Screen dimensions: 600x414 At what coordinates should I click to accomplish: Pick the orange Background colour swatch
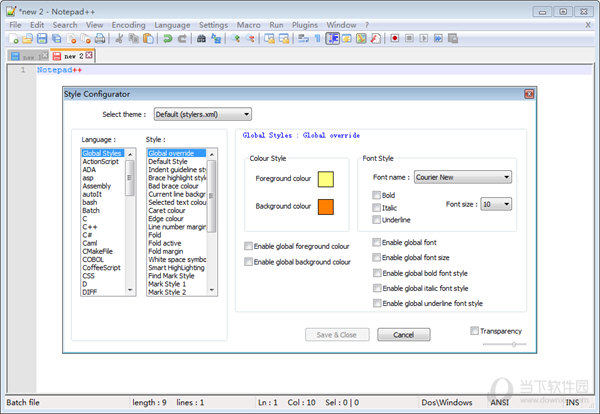click(x=326, y=207)
